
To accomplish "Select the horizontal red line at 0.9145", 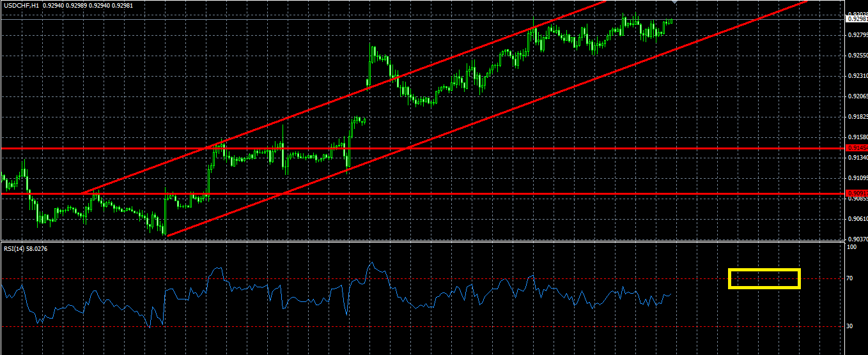I will click(x=422, y=148).
